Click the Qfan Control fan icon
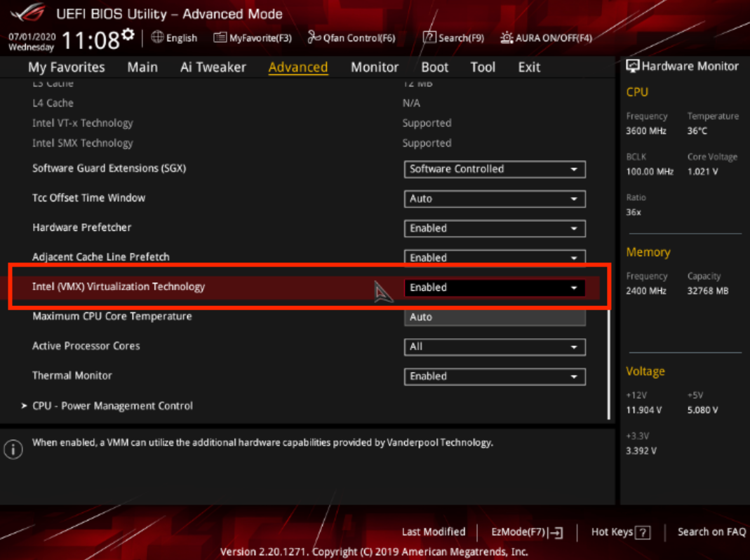 point(314,37)
